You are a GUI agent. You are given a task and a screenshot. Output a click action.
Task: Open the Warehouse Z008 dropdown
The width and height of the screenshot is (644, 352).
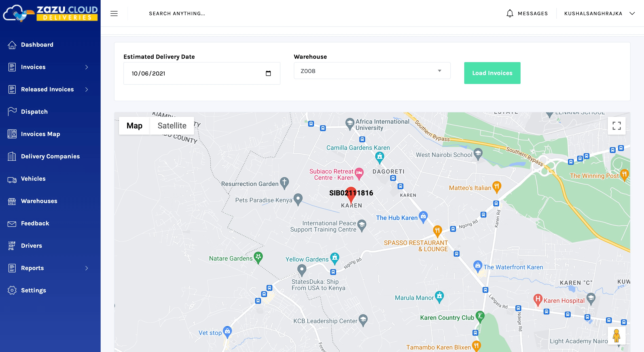coord(372,71)
